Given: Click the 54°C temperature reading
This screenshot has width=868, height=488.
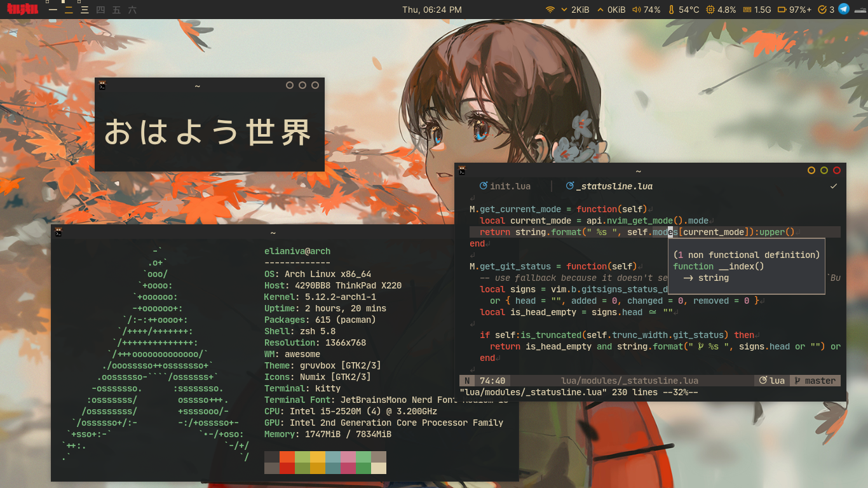Looking at the screenshot, I should point(689,10).
